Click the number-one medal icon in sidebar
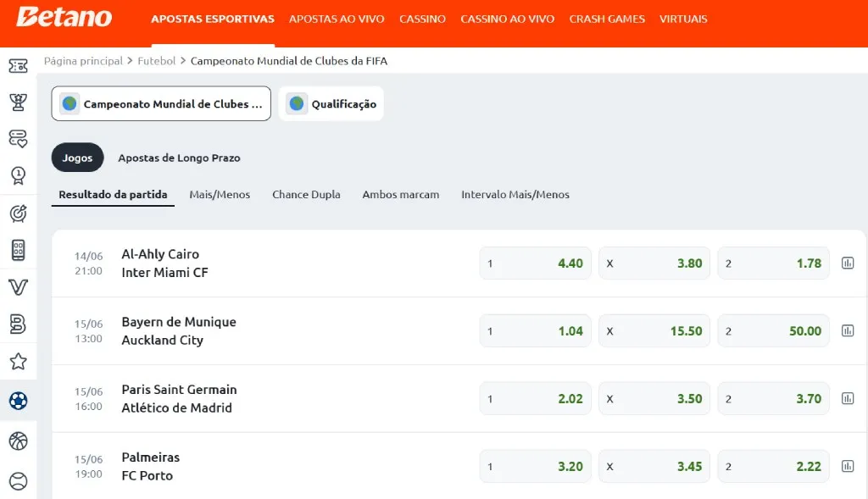Viewport: 868px width, 499px height. pos(18,175)
